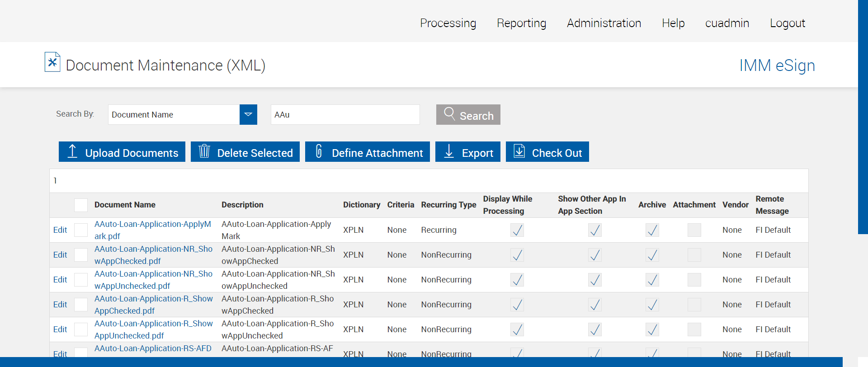Open the Processing menu

coord(448,23)
